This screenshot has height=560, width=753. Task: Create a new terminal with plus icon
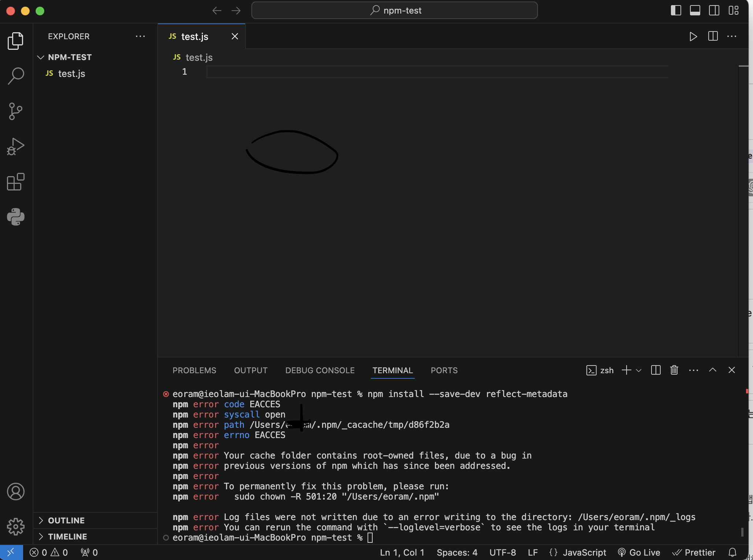(627, 370)
